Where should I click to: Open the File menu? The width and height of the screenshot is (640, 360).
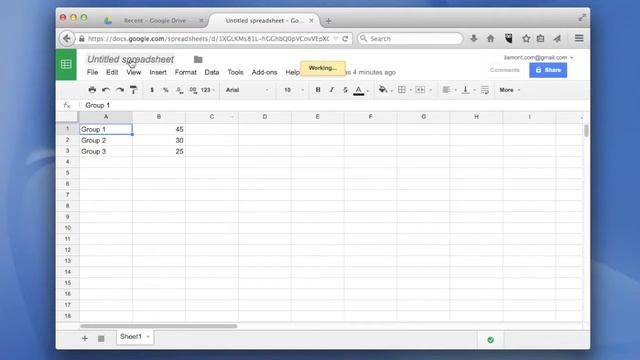click(92, 72)
